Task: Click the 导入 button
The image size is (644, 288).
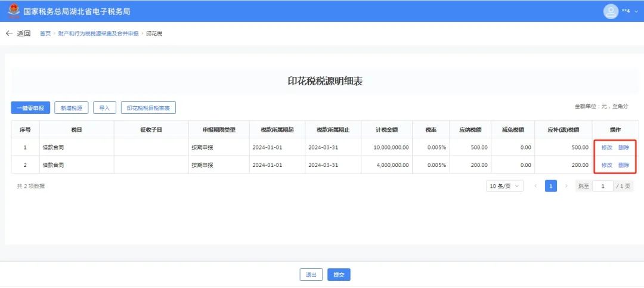Action: (104, 108)
